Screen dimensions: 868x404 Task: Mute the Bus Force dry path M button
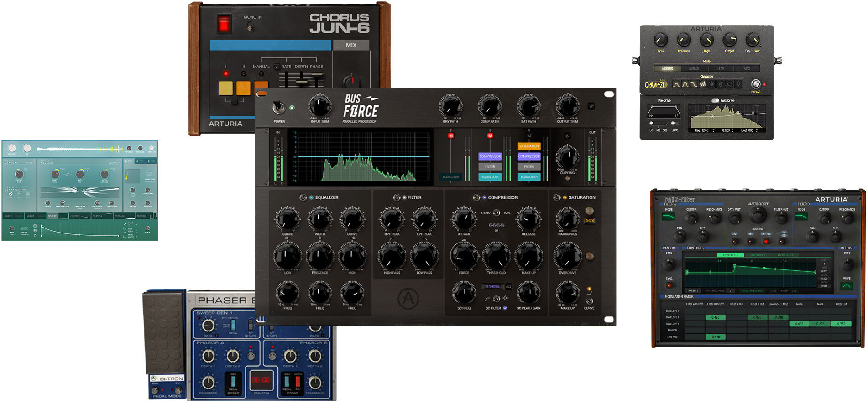[451, 135]
